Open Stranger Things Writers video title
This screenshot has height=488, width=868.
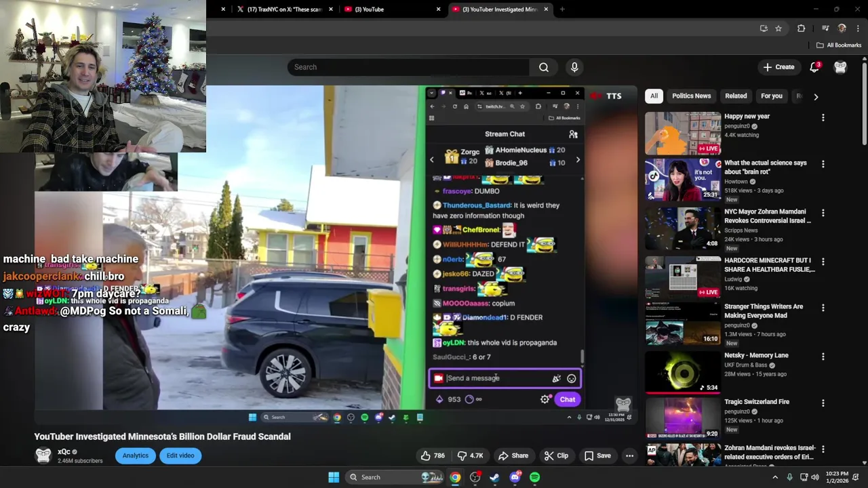(x=764, y=311)
